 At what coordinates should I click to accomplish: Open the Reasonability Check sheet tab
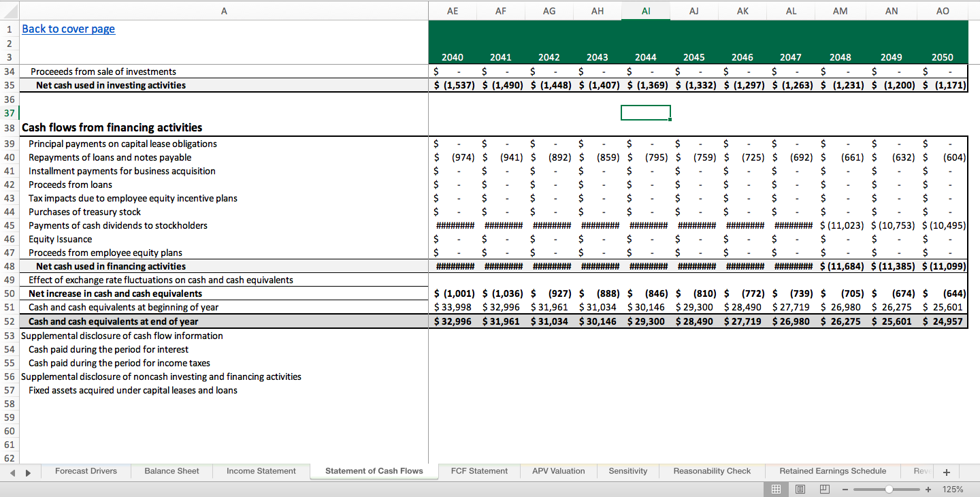coord(712,471)
